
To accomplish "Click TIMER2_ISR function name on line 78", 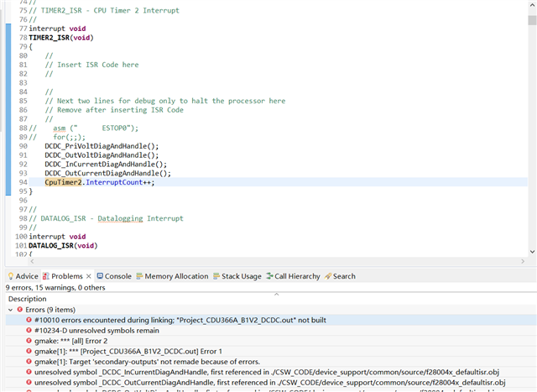I will pyautogui.click(x=49, y=38).
